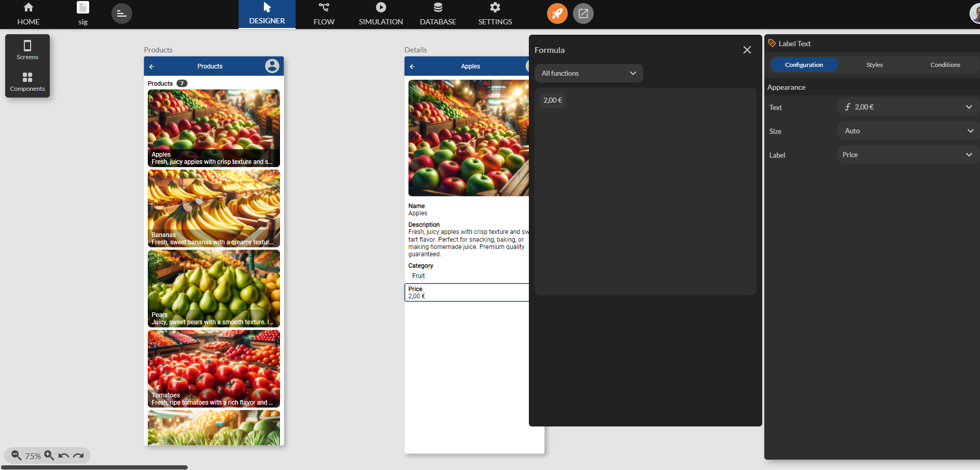Viewport: 980px width, 470px height.
Task: Open the Size Auto dropdown
Action: point(908,131)
